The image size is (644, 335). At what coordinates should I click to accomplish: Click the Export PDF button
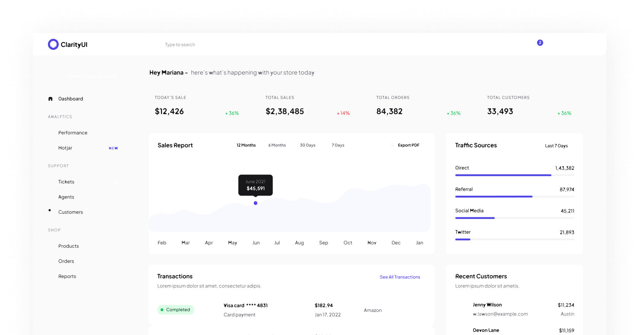point(408,145)
